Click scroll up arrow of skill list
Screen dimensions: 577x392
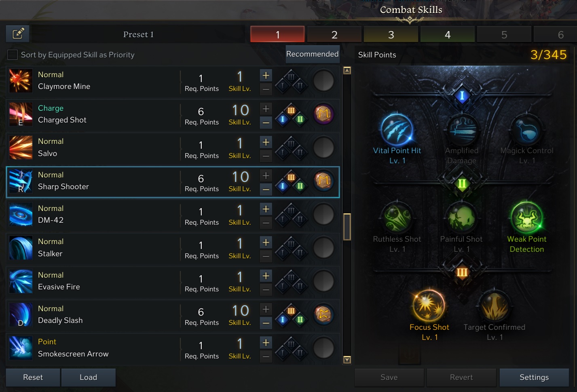pyautogui.click(x=347, y=71)
